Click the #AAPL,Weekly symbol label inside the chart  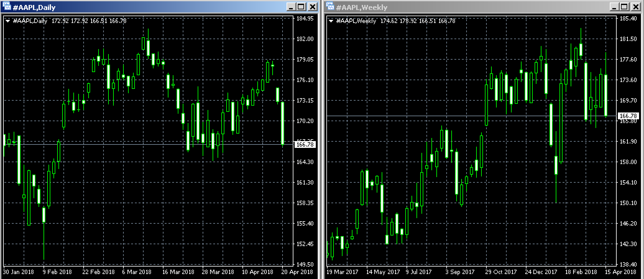356,21
